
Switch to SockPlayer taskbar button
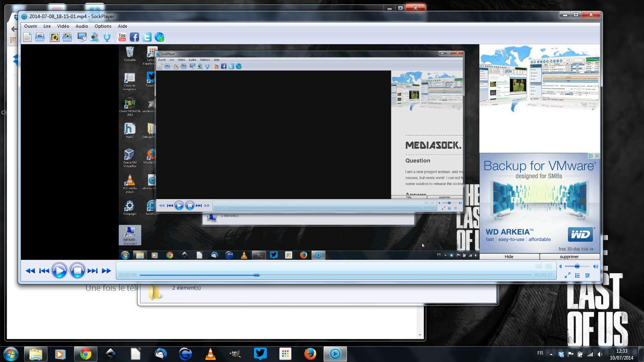tap(335, 354)
